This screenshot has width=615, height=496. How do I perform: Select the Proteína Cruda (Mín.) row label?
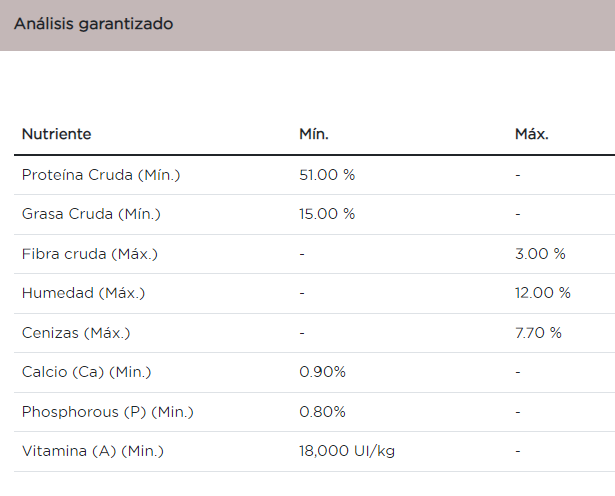click(100, 175)
